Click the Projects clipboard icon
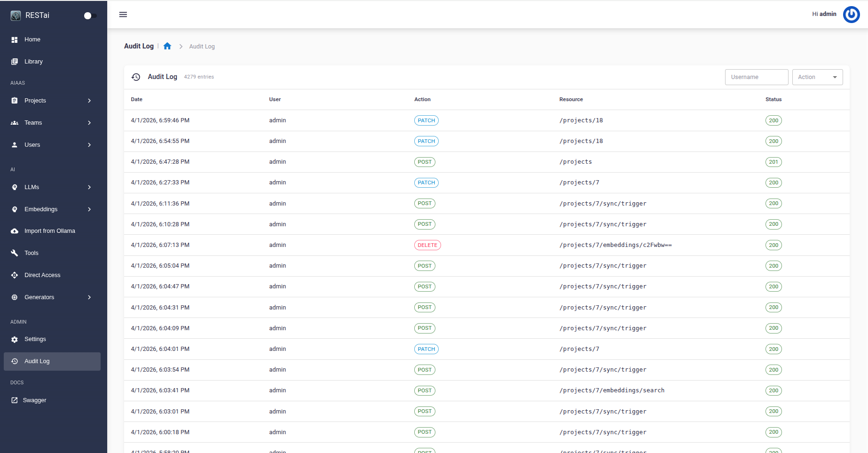Viewport: 868px width, 453px height. 15,101
